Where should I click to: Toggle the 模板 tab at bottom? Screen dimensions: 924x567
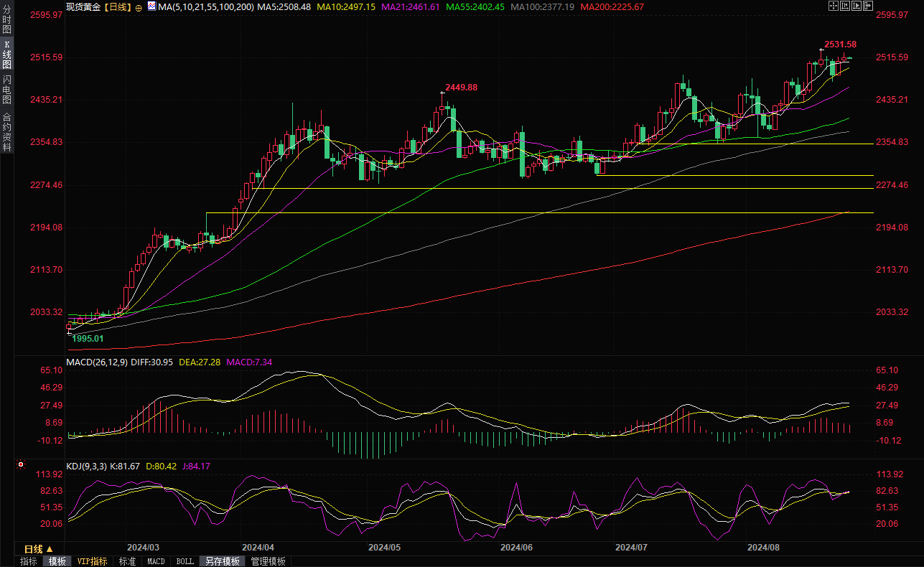57,561
